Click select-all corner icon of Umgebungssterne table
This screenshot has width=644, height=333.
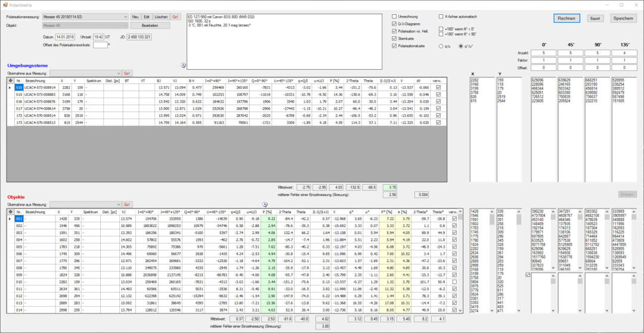click(x=10, y=80)
